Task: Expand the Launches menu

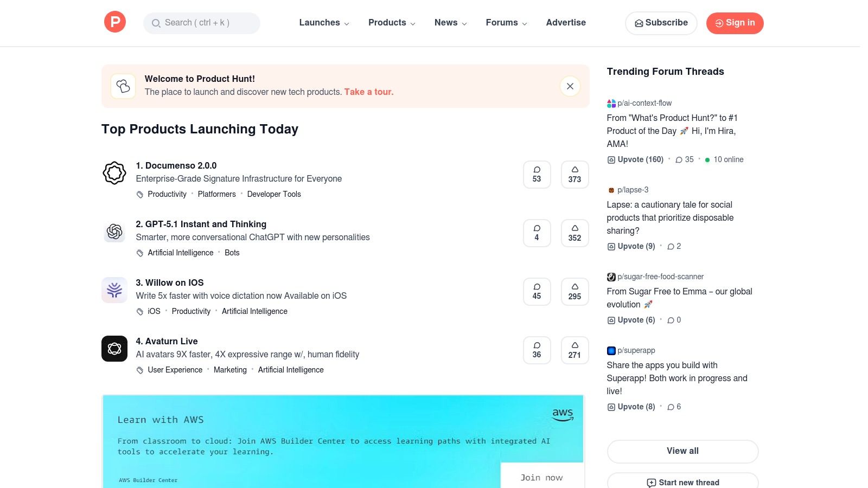Action: click(x=324, y=23)
